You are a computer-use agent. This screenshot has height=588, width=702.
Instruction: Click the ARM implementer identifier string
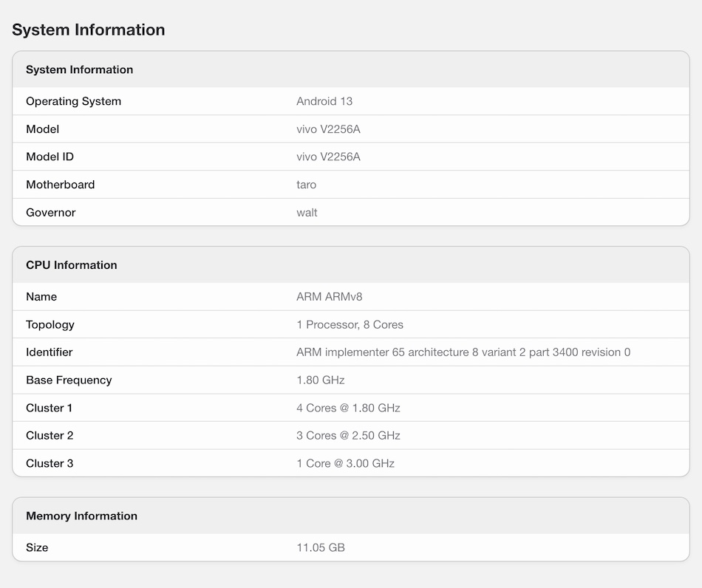click(463, 352)
